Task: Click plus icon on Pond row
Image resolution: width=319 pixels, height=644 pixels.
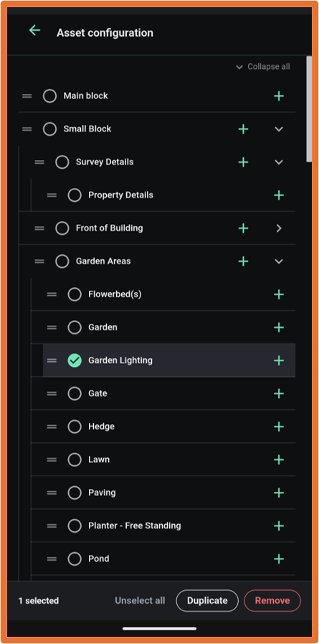Action: [279, 559]
